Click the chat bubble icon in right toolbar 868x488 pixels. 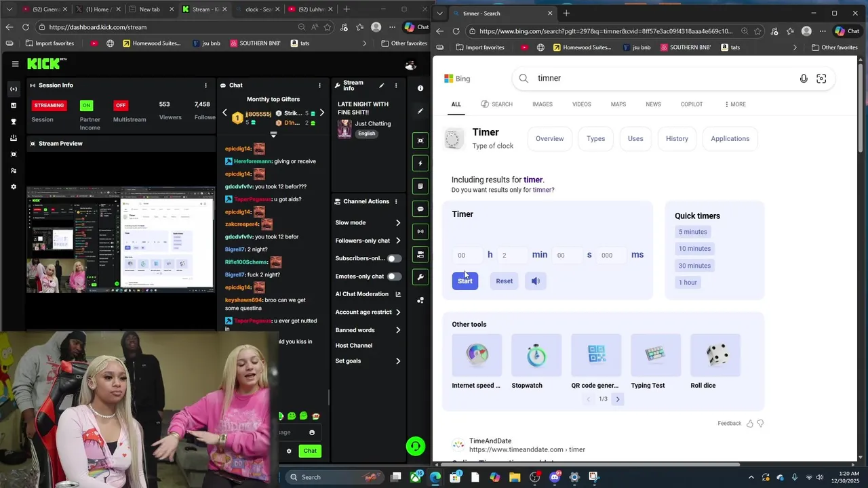[420, 209]
